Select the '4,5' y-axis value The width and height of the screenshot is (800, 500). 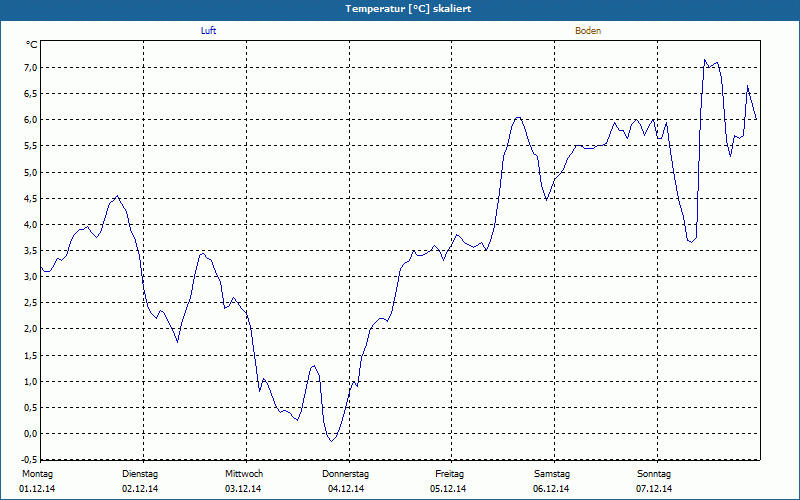pyautogui.click(x=31, y=198)
